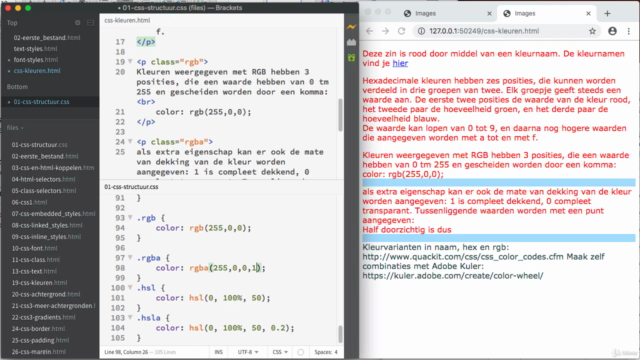Open 07-css-embedded_styles.html file
This screenshot has width=640, height=360.
pos(53,213)
